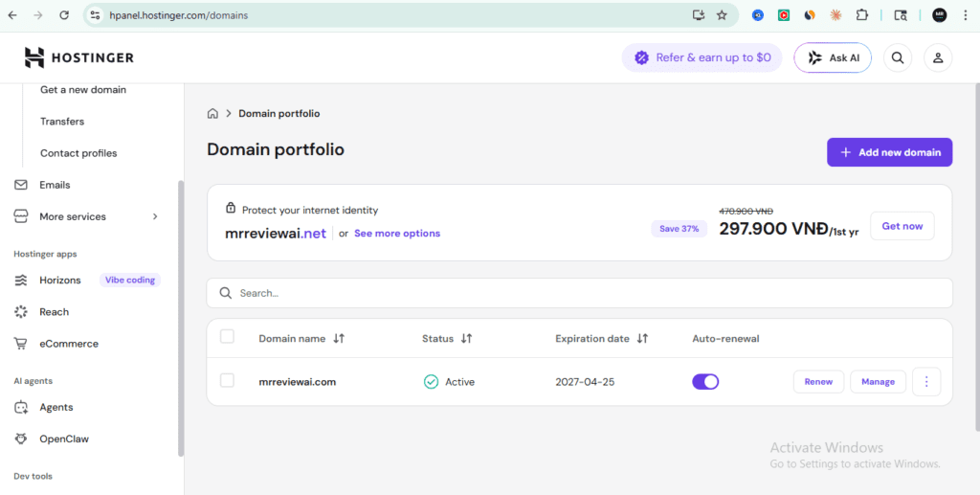Open the user profile icon
This screenshot has height=495, width=980.
pos(938,57)
